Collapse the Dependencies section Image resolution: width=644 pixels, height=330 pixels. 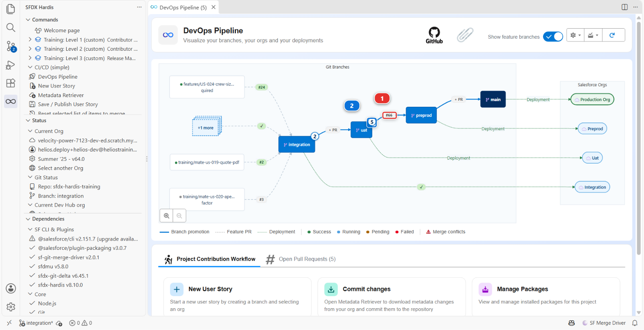point(28,219)
